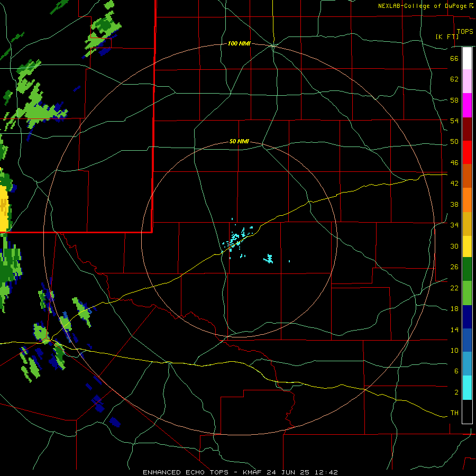This screenshot has height=476, width=476.
Task: Pick the light blue legend swatch
Action: coord(467,364)
